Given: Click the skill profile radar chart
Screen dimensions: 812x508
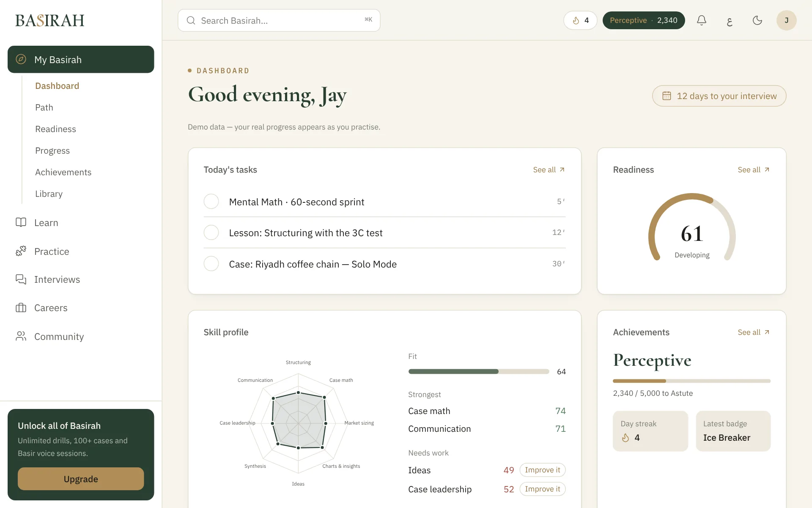Looking at the screenshot, I should click(298, 423).
